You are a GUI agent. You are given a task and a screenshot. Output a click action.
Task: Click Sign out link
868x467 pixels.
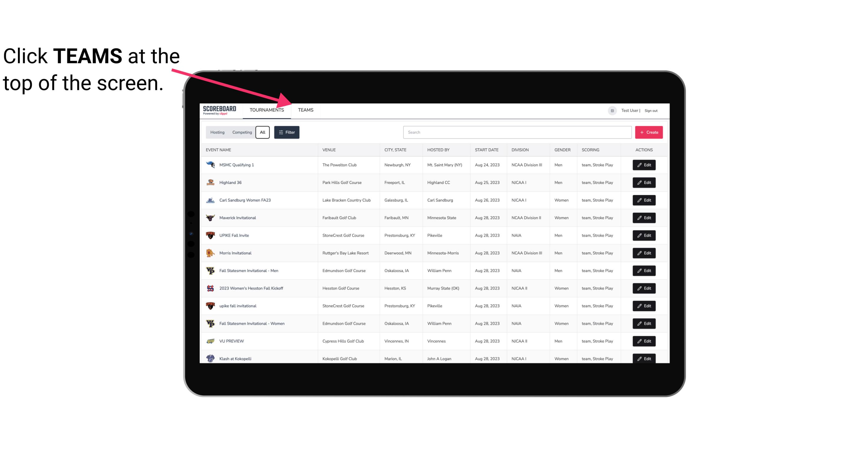(x=652, y=110)
